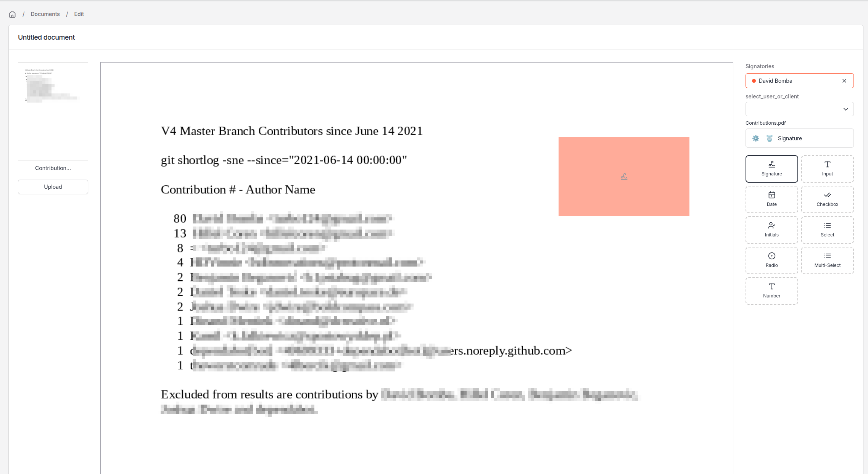The width and height of the screenshot is (868, 474).
Task: Click the salmon signature box on document
Action: (624, 177)
